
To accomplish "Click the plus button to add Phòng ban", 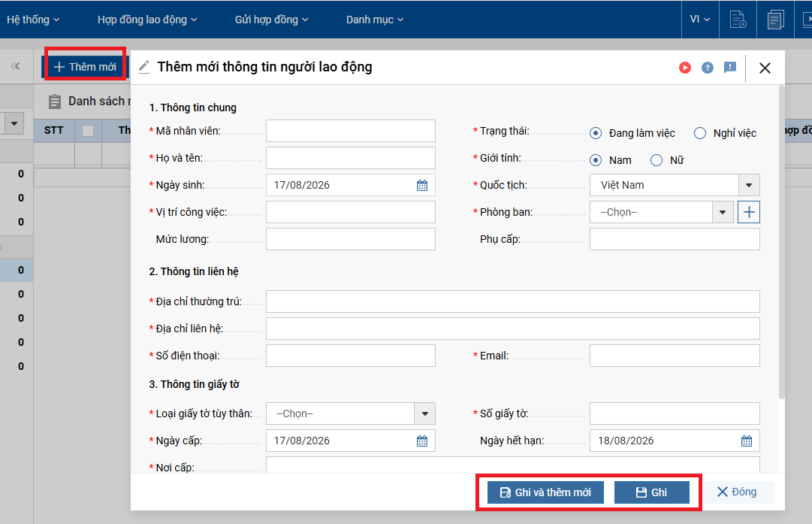I will pyautogui.click(x=749, y=212).
